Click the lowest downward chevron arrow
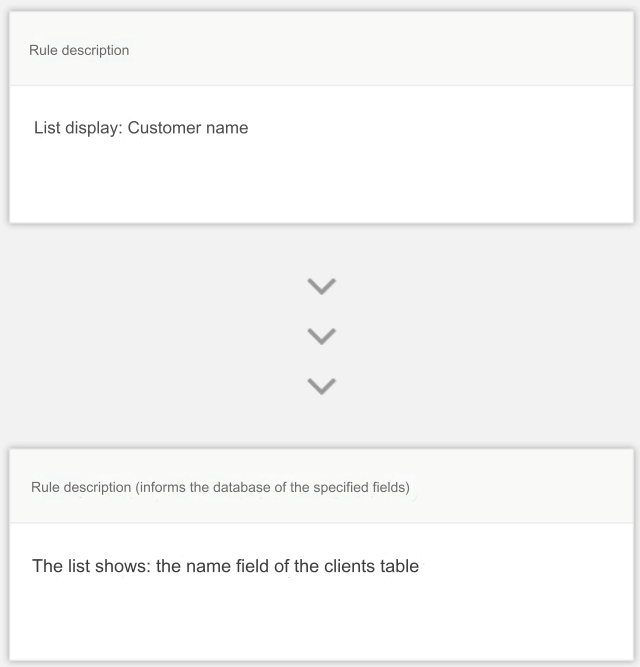This screenshot has height=667, width=640. point(321,386)
